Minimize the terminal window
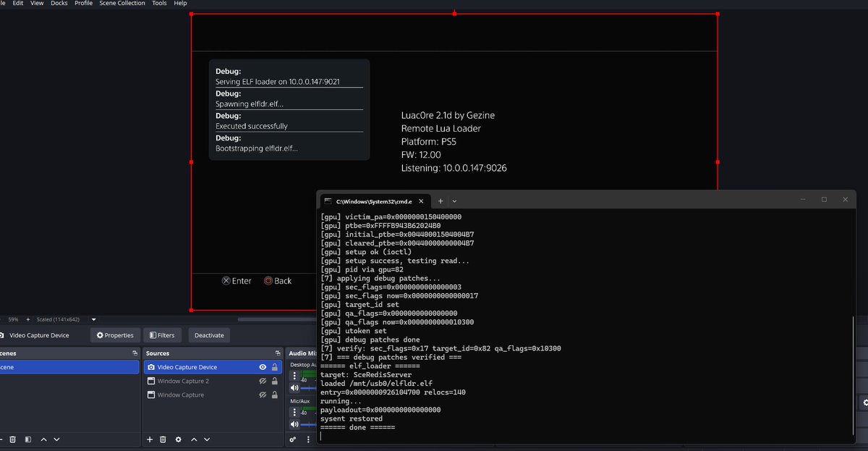 801,199
